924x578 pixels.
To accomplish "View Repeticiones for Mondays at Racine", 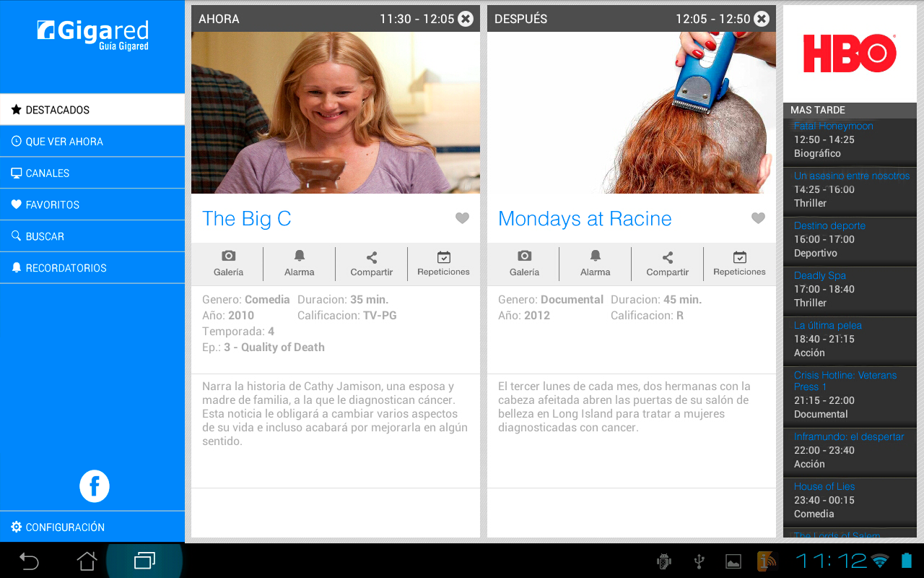I will pyautogui.click(x=739, y=264).
